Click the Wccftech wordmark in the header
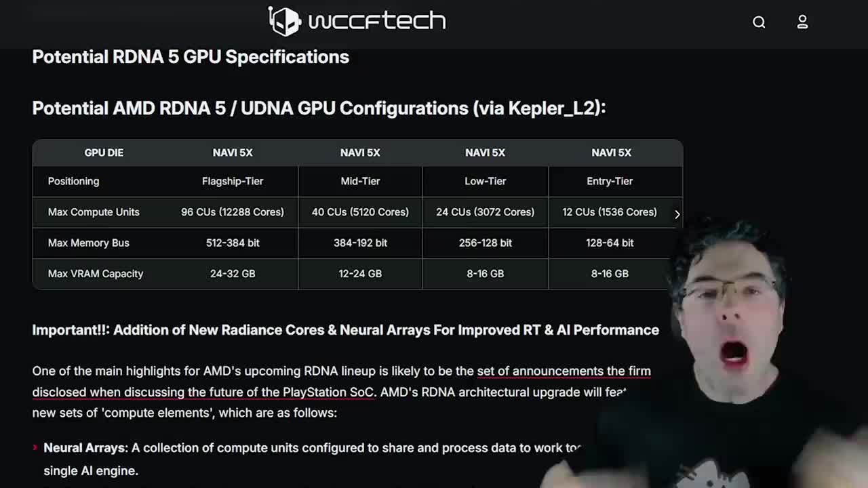 tap(376, 21)
